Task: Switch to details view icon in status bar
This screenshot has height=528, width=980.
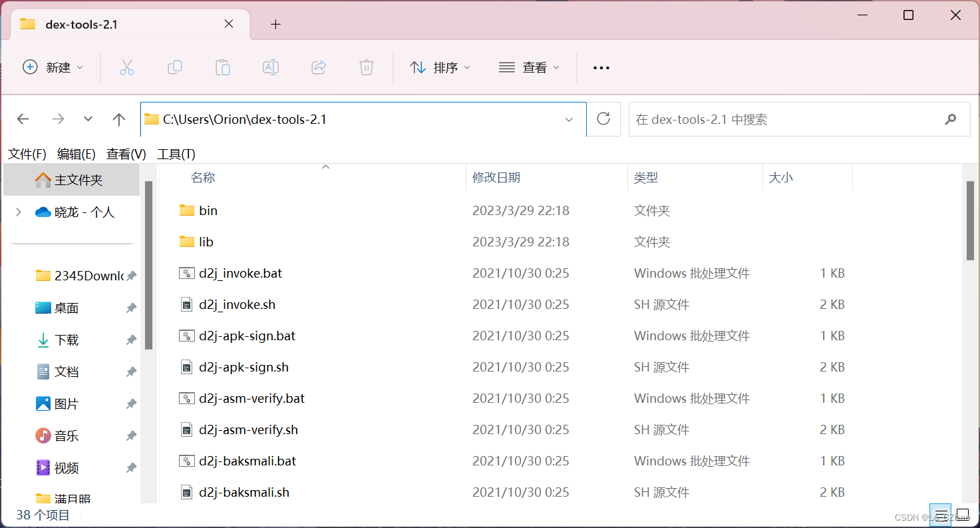Action: click(941, 515)
